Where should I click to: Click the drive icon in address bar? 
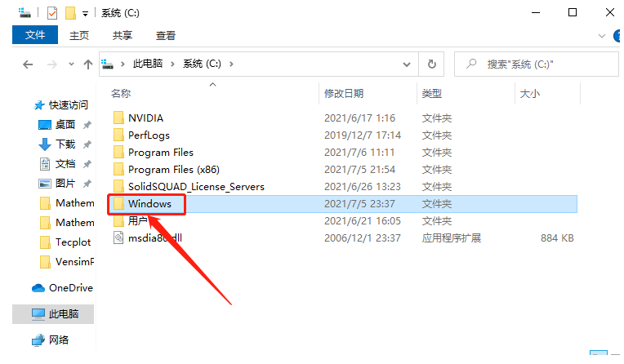click(x=108, y=64)
